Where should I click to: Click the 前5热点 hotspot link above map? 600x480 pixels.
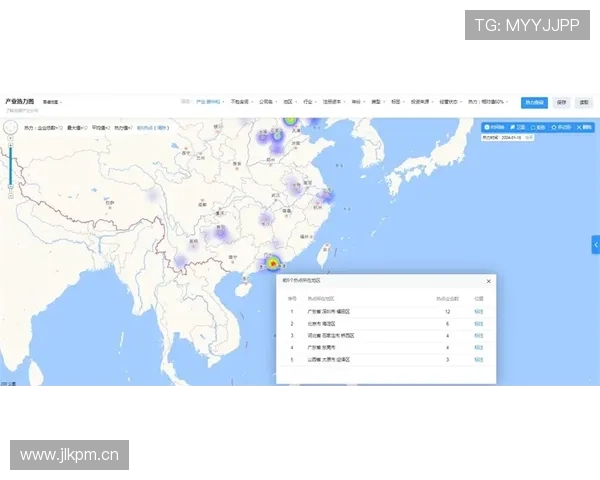pyautogui.click(x=153, y=128)
